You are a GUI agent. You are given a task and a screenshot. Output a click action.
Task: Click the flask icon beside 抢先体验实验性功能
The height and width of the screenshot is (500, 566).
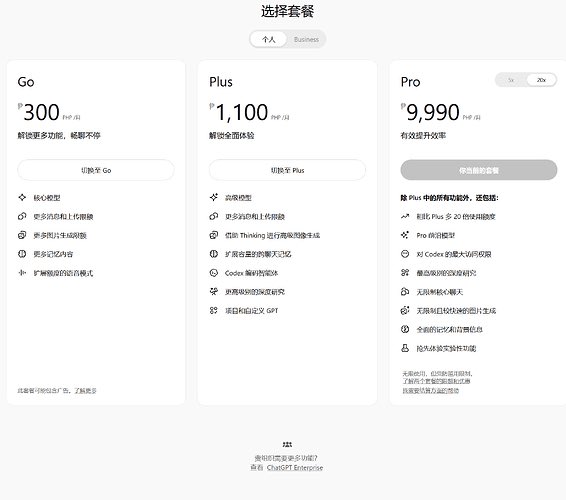[x=405, y=348]
